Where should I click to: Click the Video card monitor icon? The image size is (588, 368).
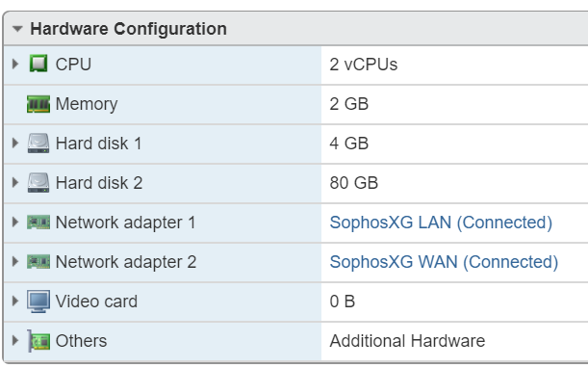coord(38,302)
